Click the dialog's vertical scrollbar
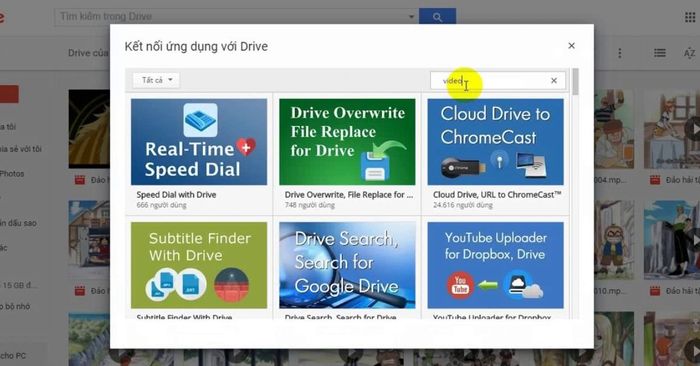The width and height of the screenshot is (700, 366). pos(575,82)
